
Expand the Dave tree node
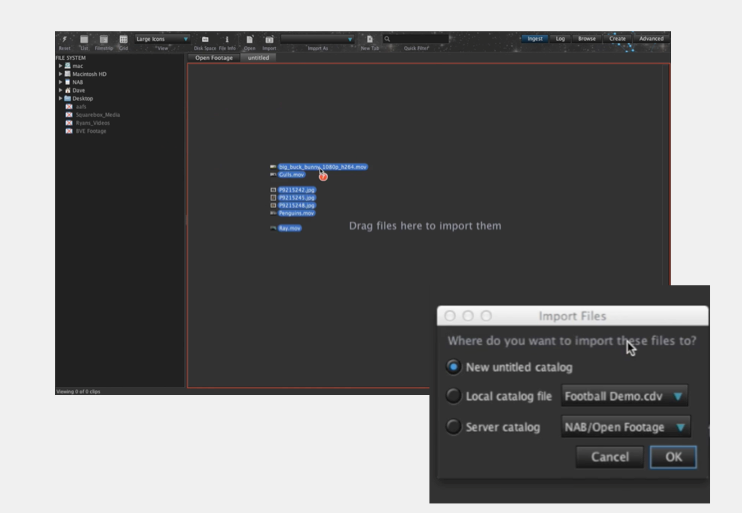coord(61,90)
